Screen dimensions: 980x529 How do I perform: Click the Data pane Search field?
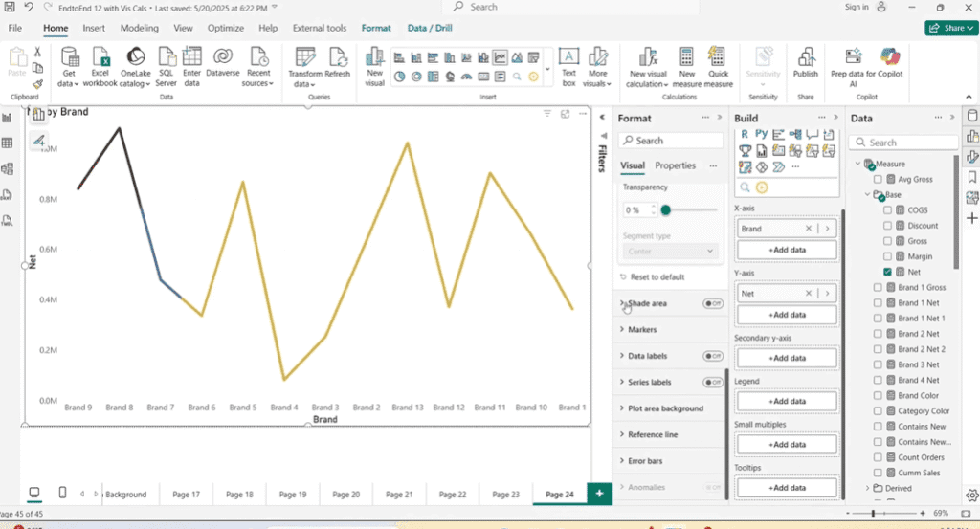tap(903, 143)
